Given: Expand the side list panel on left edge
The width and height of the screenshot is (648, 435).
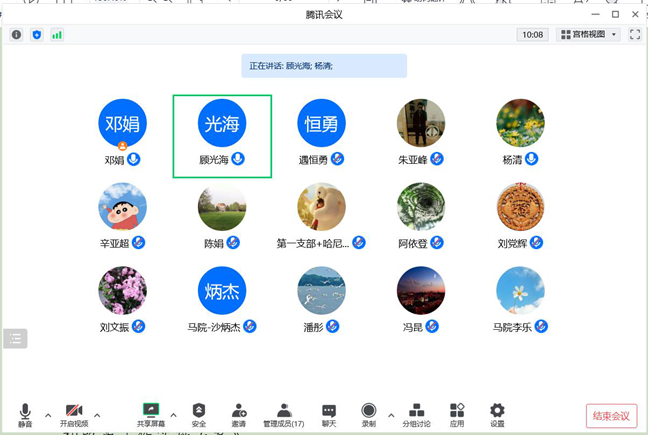Looking at the screenshot, I should [15, 339].
